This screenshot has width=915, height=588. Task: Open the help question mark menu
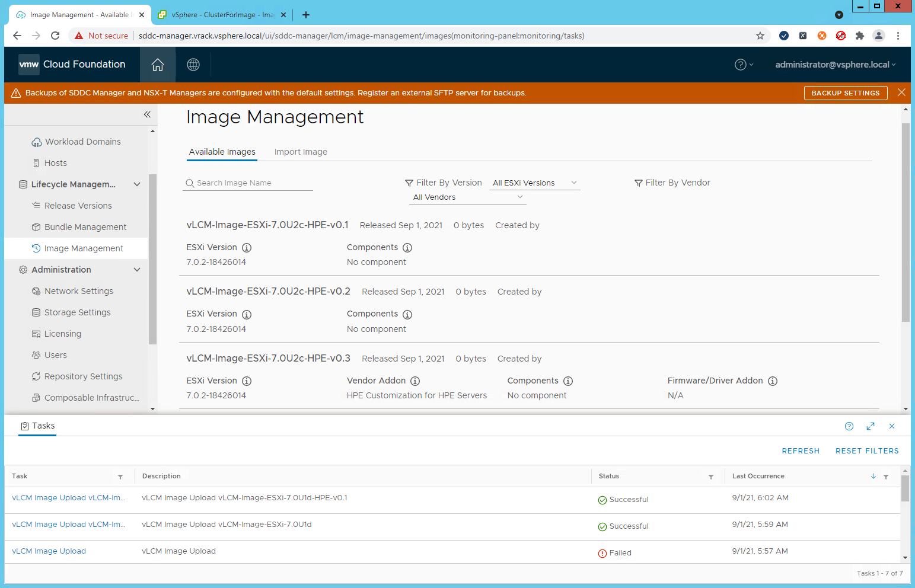click(744, 65)
